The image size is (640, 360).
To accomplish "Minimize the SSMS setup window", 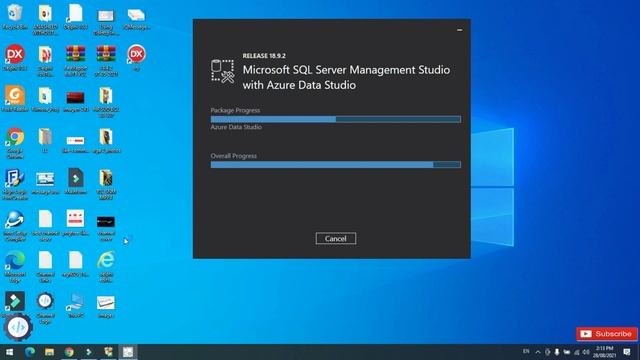I will coord(460,30).
